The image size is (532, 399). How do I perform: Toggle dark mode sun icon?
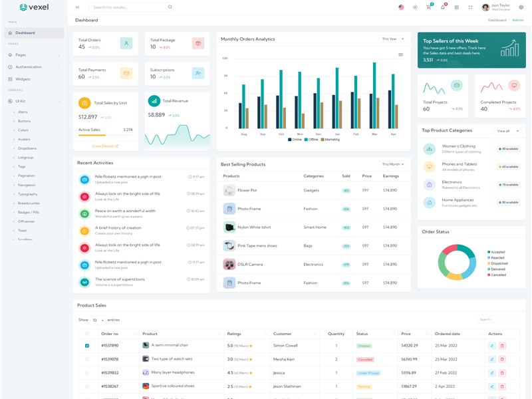click(415, 7)
